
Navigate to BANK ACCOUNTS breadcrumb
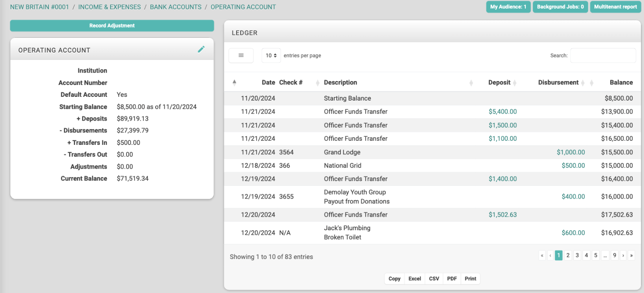click(176, 7)
